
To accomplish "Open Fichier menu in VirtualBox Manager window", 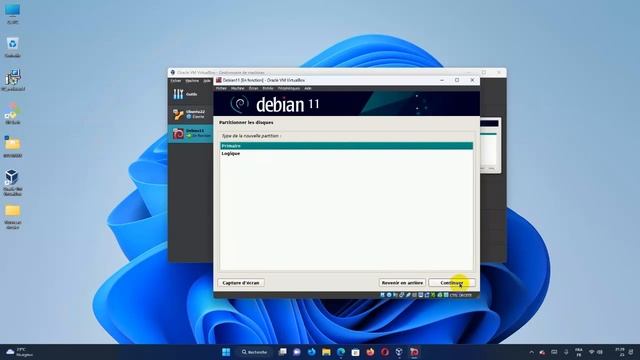I will pos(176,81).
